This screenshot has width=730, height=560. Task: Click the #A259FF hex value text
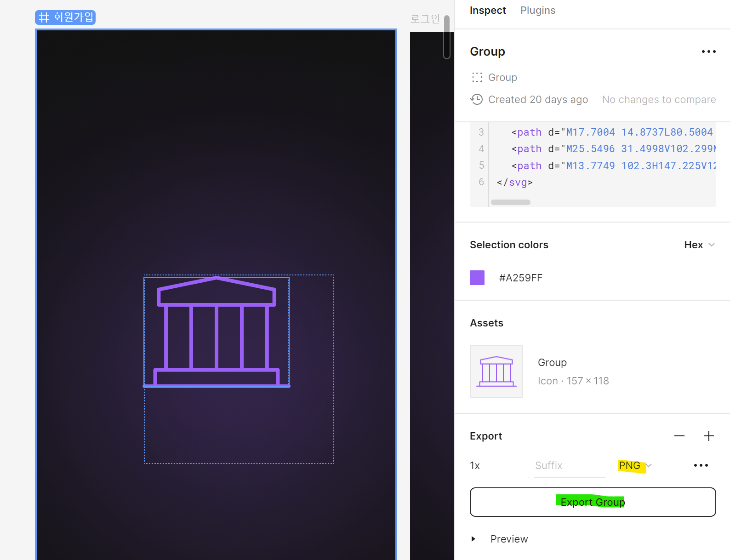pyautogui.click(x=521, y=278)
